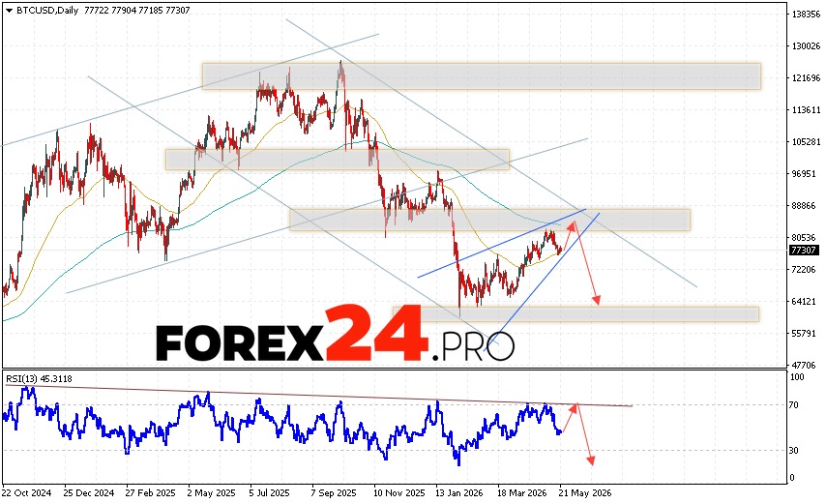
Task: Open the dropdown arrow beside BTCUSD,Daily
Action: click(9, 11)
